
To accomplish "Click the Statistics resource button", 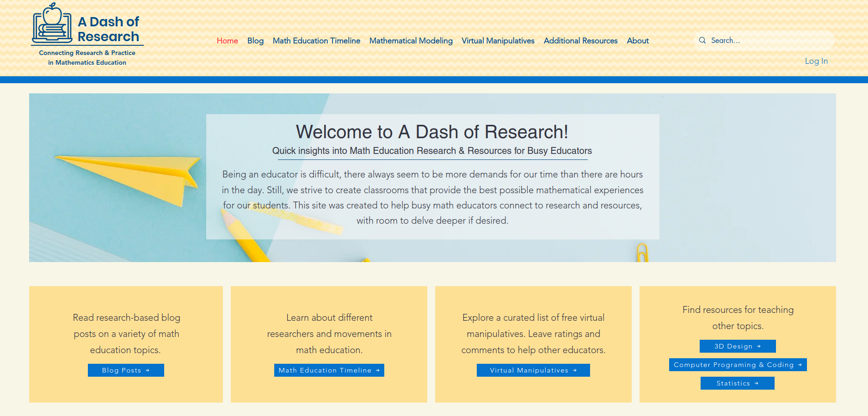I will (x=737, y=383).
